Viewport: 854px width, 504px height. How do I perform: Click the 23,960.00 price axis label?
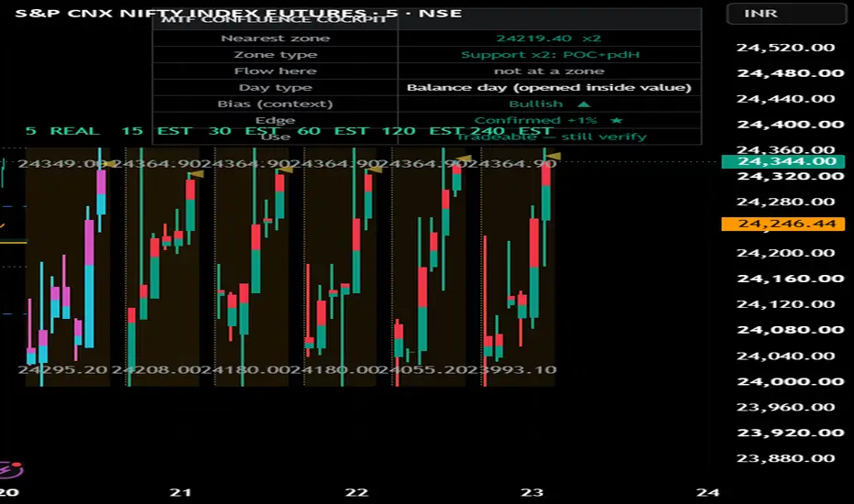pyautogui.click(x=785, y=407)
